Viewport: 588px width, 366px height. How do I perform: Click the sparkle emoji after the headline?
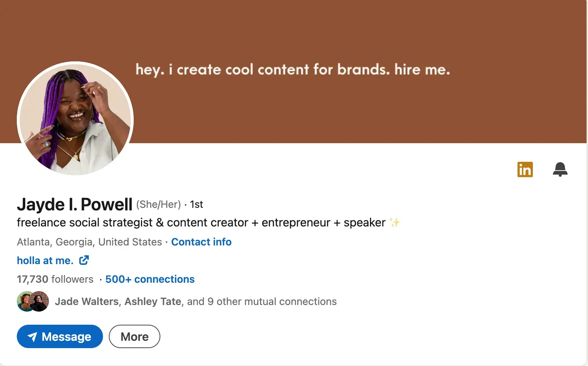tap(394, 222)
